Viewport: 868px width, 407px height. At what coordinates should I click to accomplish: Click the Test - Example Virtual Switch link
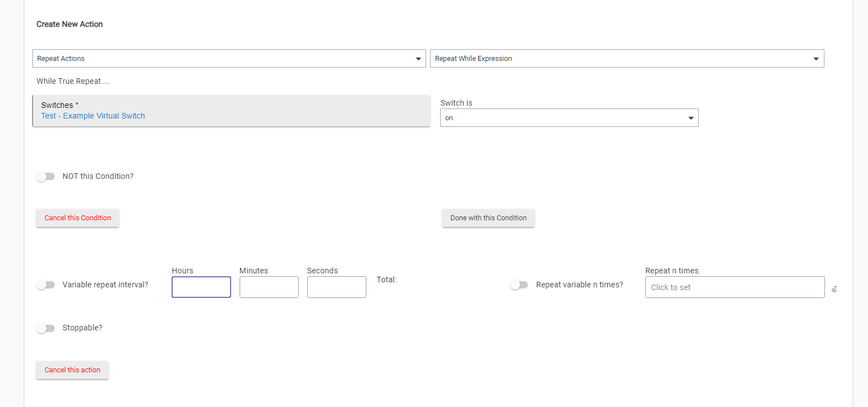coord(93,116)
